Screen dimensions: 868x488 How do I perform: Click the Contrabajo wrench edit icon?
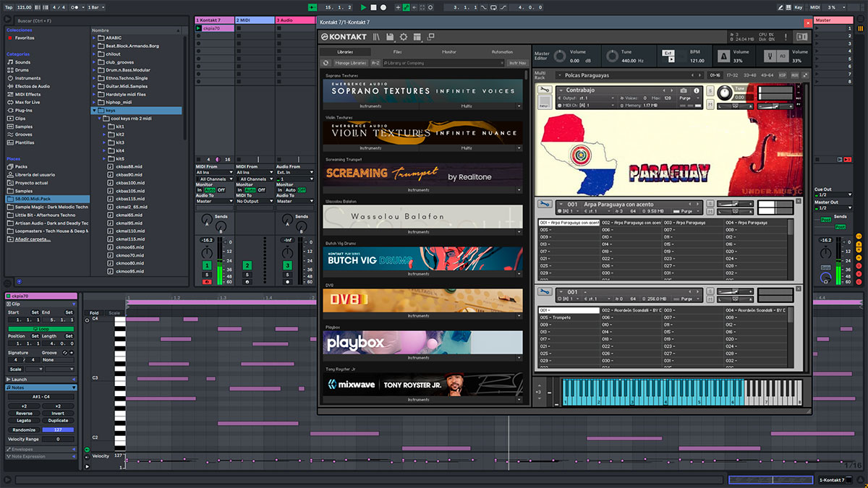(x=545, y=90)
